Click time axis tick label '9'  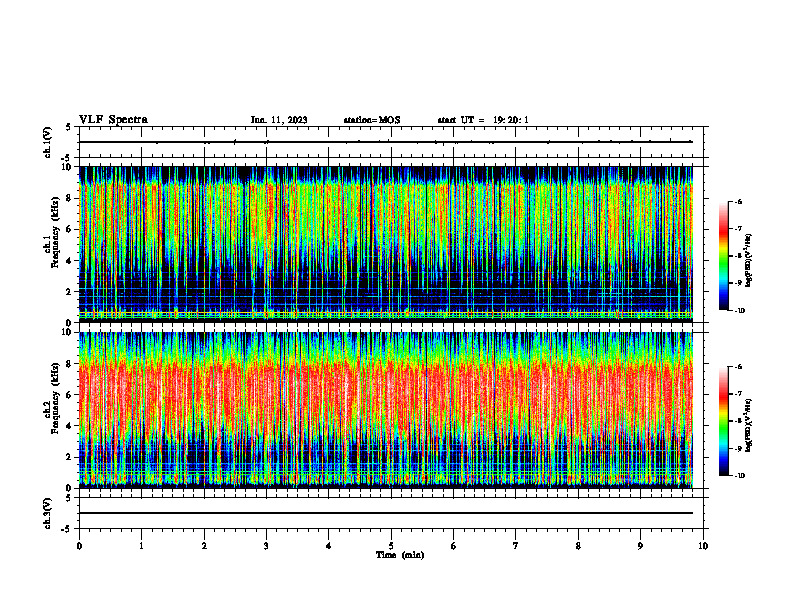640,546
